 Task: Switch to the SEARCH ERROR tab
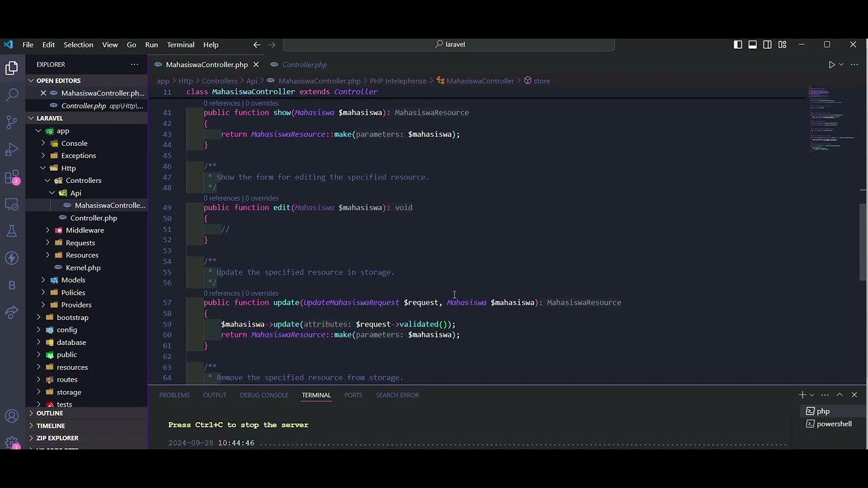point(397,395)
